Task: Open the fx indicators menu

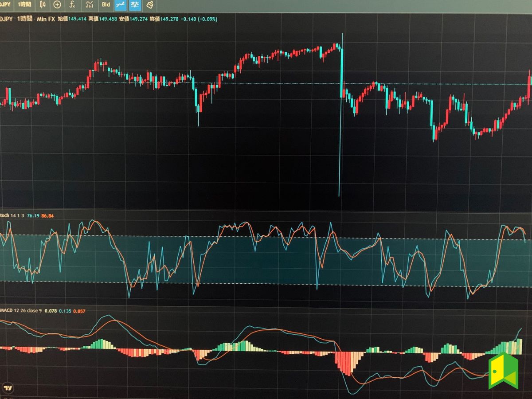Action: [x=73, y=5]
